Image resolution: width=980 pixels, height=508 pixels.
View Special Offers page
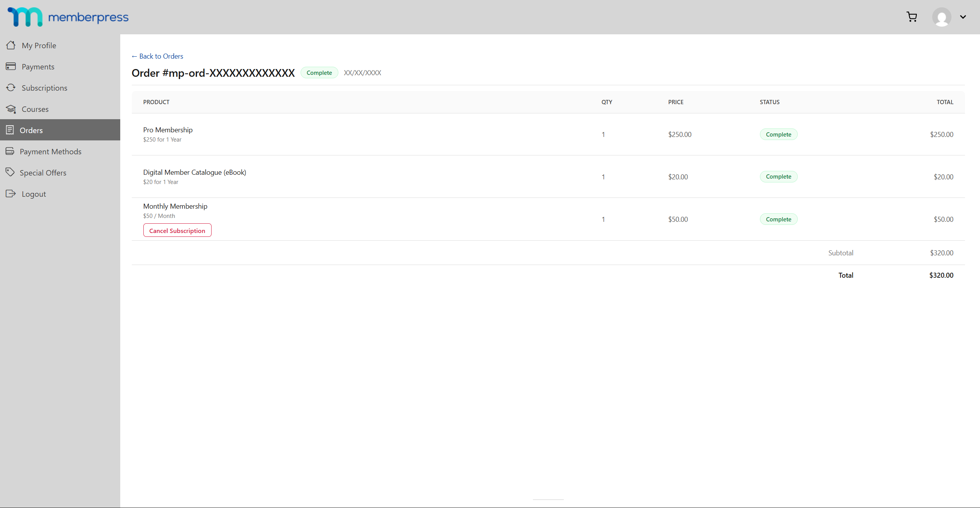tap(60, 172)
